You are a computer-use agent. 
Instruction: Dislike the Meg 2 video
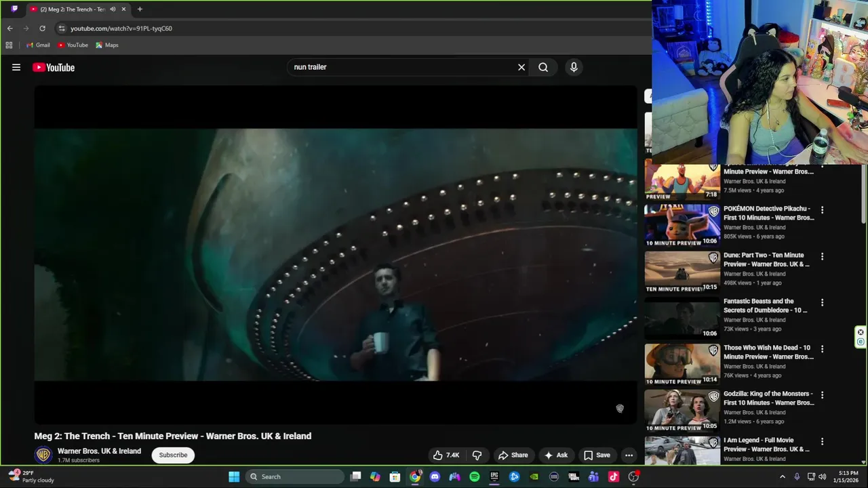(x=477, y=455)
